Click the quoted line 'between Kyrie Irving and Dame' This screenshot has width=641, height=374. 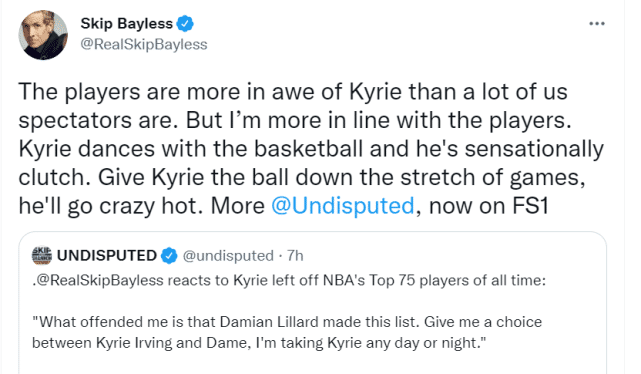pos(259,343)
